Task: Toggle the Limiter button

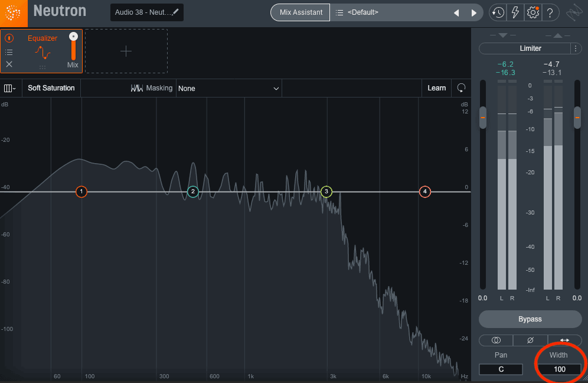Action: pos(525,48)
